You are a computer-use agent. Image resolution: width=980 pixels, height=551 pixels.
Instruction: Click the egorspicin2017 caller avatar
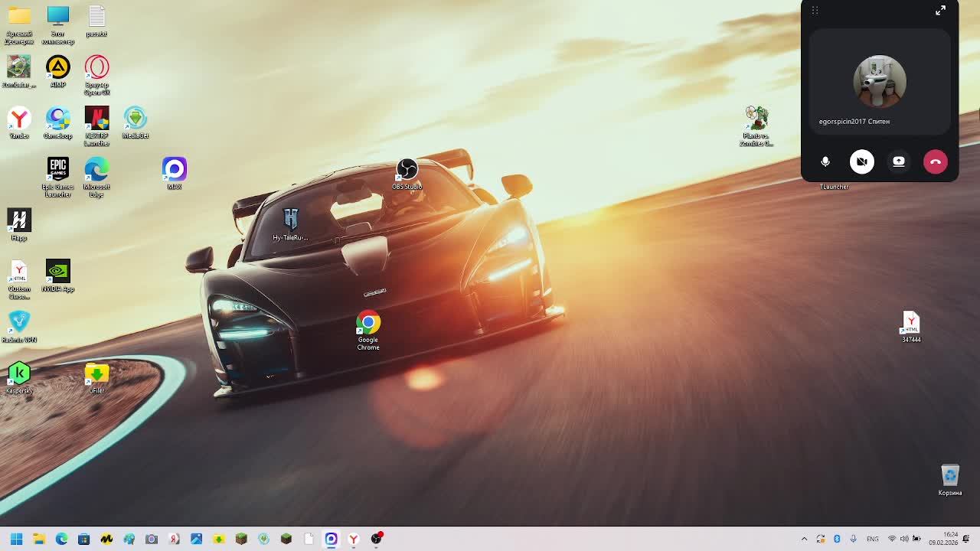(880, 81)
